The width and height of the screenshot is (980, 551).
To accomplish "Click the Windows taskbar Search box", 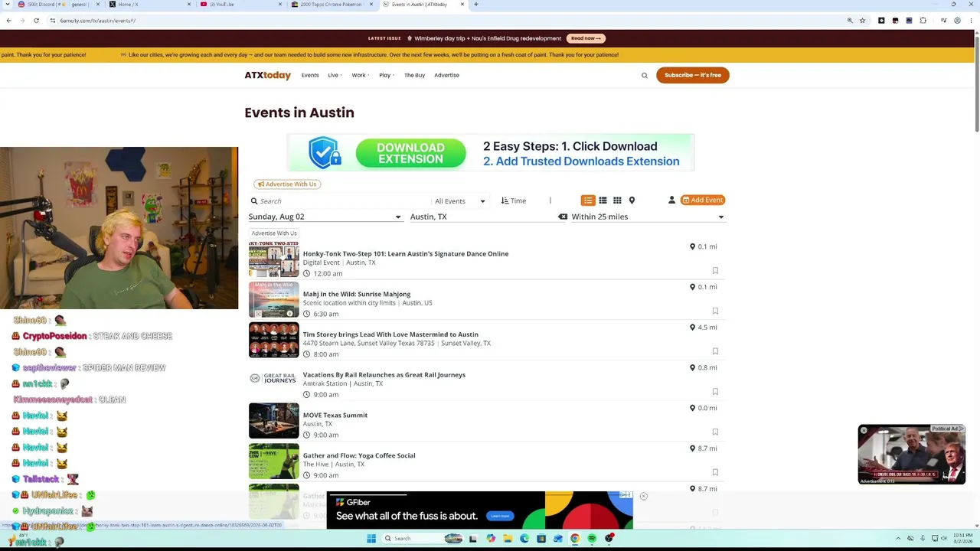I will (423, 539).
